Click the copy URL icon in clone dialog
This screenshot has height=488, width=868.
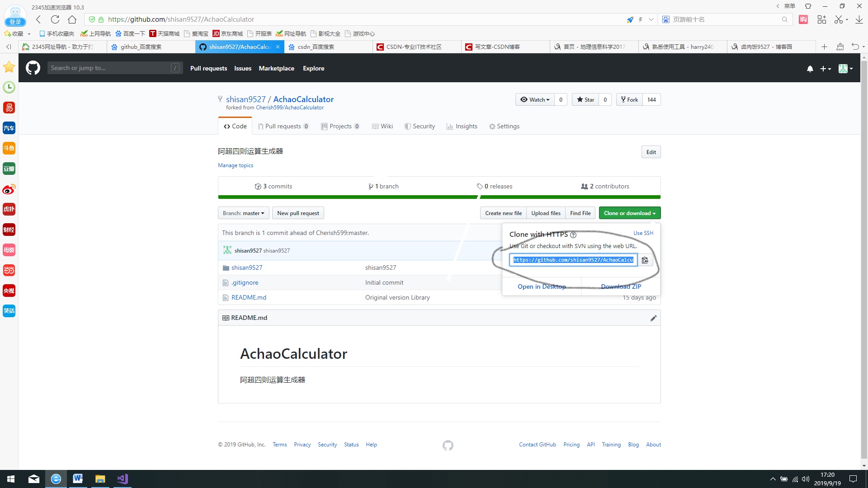pyautogui.click(x=645, y=260)
